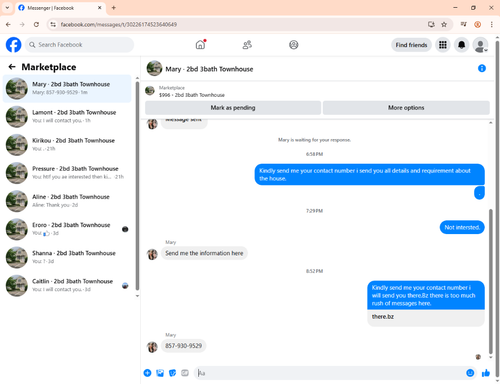
Task: Click the 'Kindly send me your contact number i send' message
Action: (x=370, y=174)
